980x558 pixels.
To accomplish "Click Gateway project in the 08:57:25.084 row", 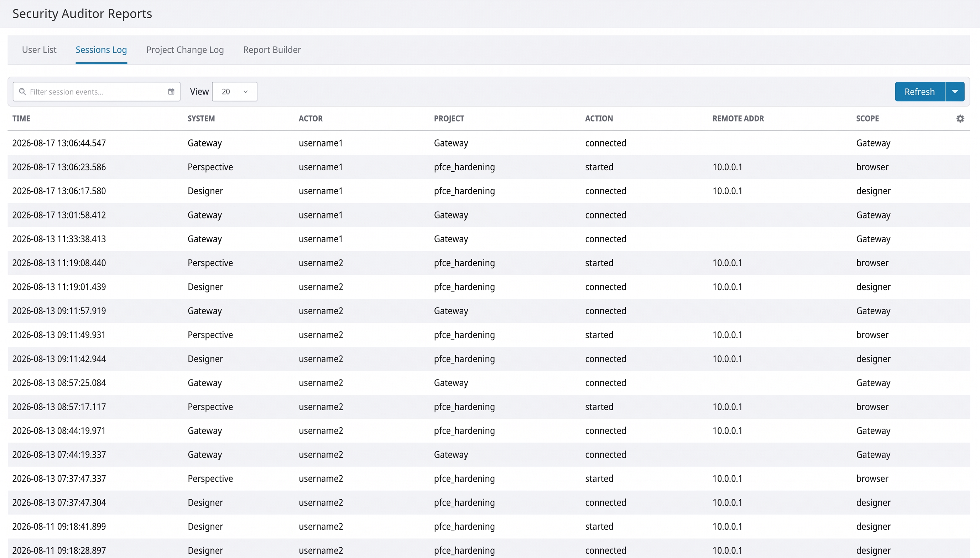I will pyautogui.click(x=451, y=383).
